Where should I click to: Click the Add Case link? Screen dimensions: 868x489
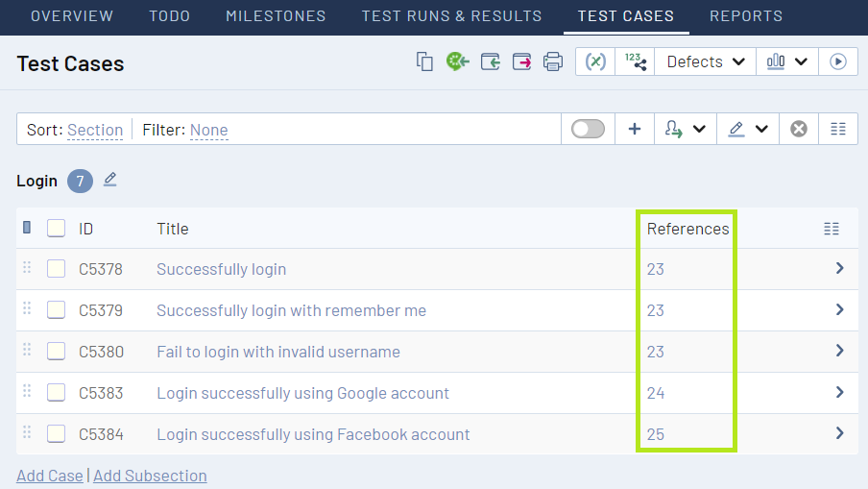(x=50, y=476)
